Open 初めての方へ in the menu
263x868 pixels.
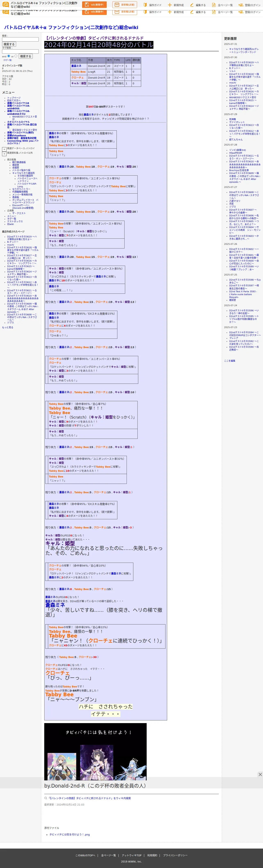point(14,100)
